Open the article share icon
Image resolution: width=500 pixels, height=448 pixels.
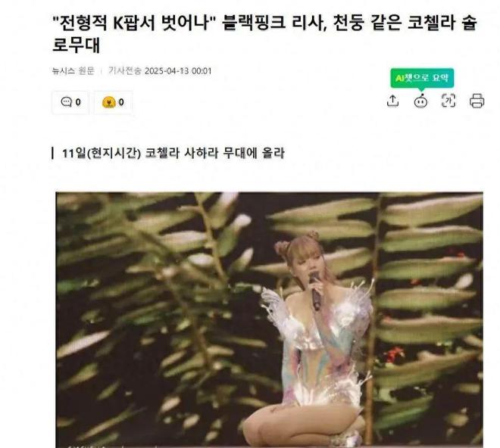coord(393,101)
